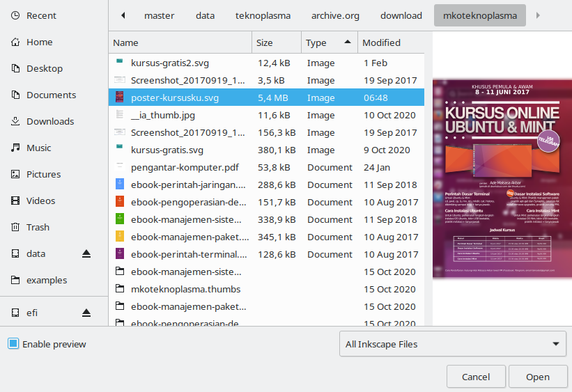Eject the efi drive
This screenshot has width=572, height=392.
[86, 313]
